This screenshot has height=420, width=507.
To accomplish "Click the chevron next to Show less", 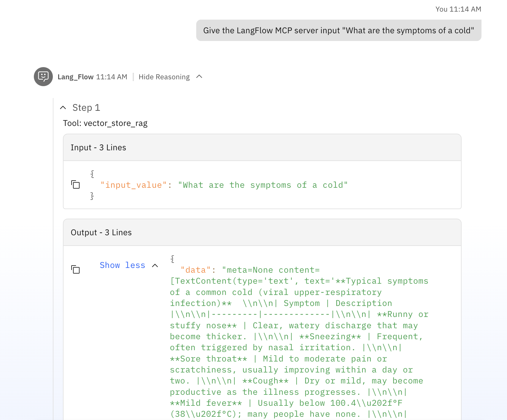I will pyautogui.click(x=155, y=265).
